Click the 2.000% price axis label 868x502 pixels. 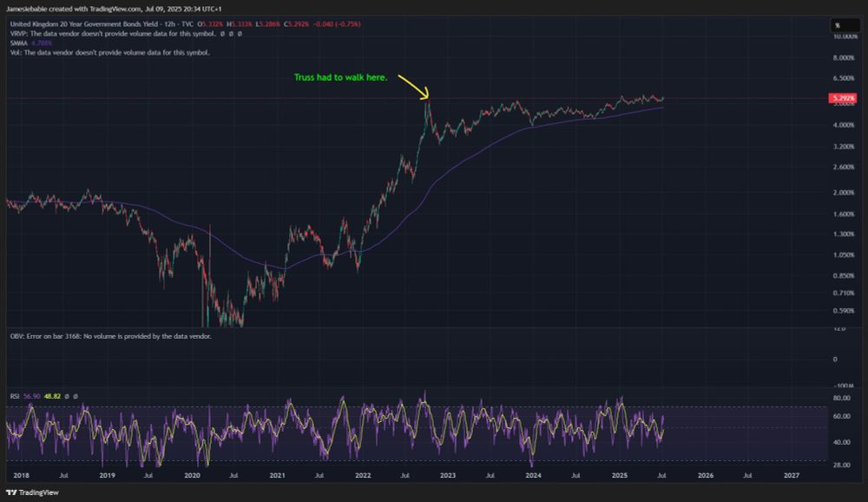click(845, 192)
